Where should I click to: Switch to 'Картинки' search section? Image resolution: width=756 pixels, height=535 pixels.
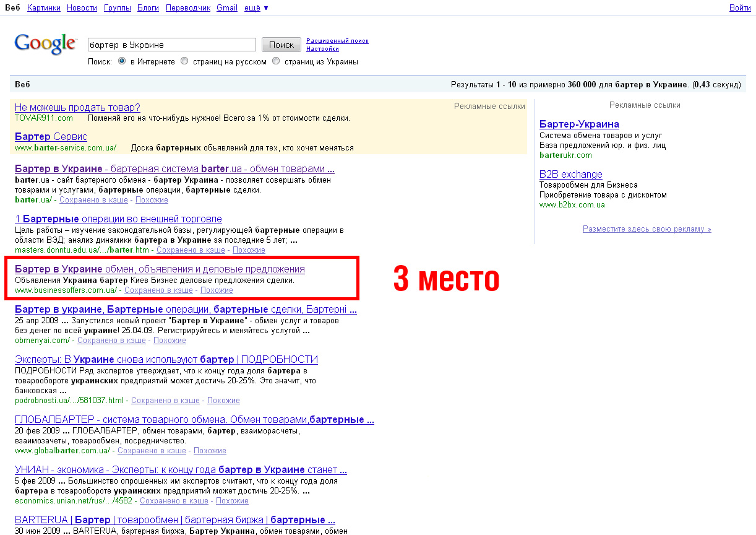(x=43, y=7)
